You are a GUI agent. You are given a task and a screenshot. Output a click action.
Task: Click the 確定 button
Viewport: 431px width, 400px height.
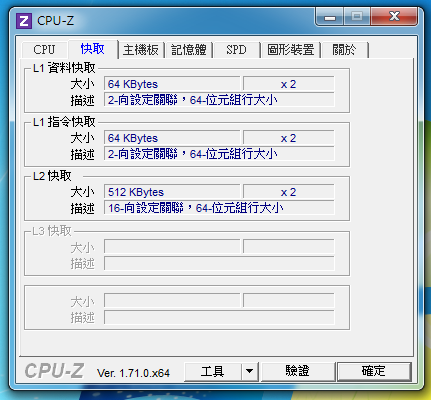pyautogui.click(x=374, y=371)
